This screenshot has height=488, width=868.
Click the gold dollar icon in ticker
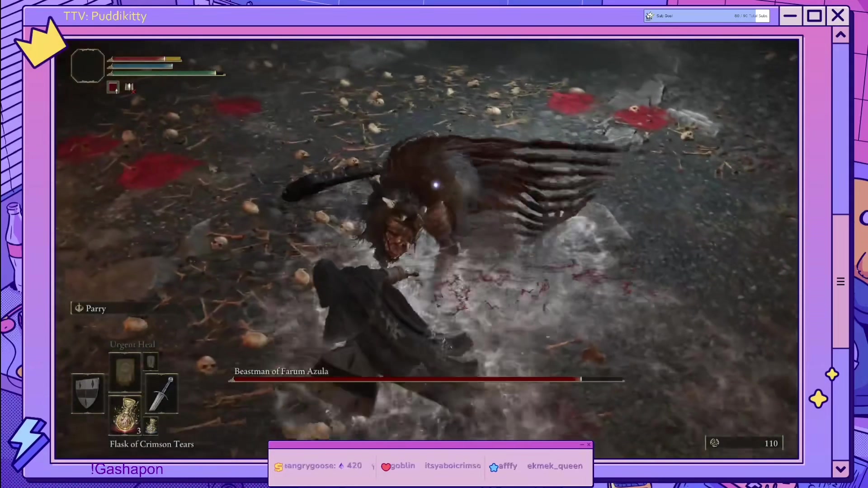[x=278, y=467]
